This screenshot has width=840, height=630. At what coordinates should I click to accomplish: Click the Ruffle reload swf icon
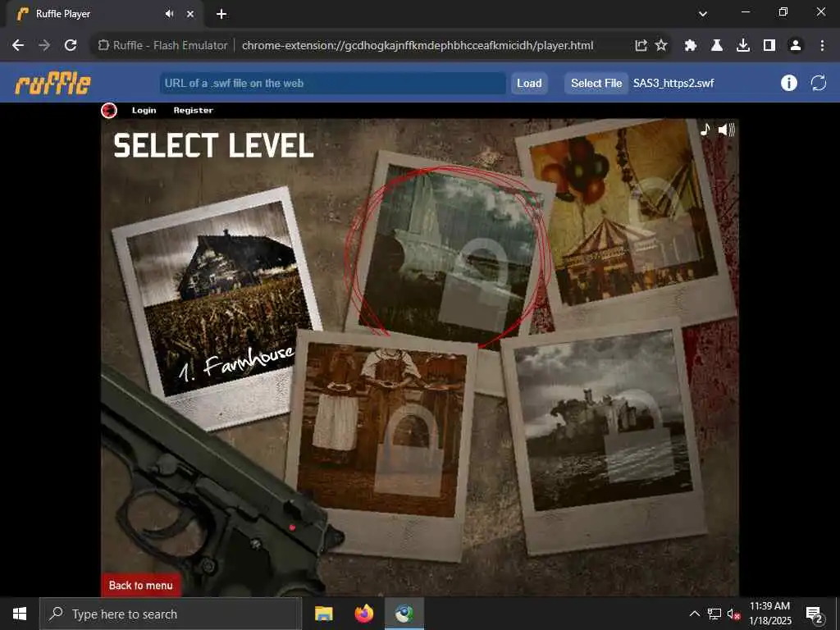819,83
